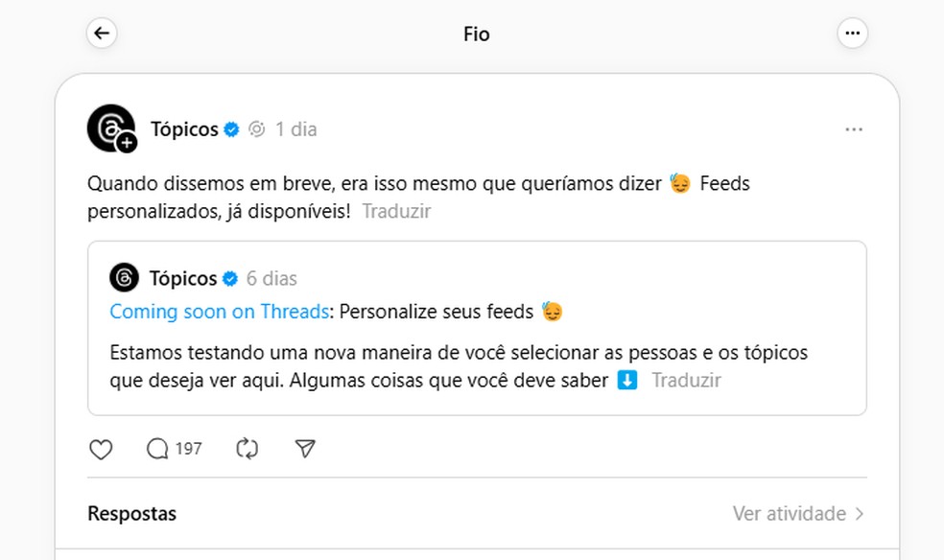Switch to the Respostas section
Screen dimensions: 944x560
[x=131, y=513]
